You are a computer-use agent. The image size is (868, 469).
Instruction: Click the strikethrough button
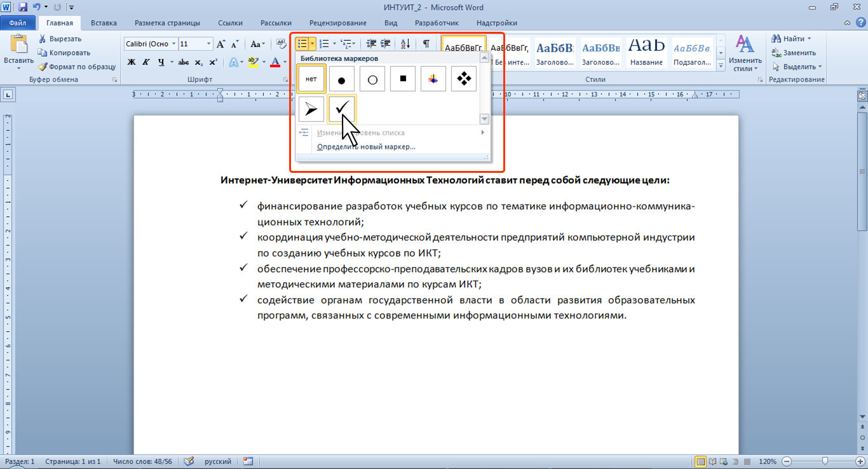pyautogui.click(x=184, y=62)
